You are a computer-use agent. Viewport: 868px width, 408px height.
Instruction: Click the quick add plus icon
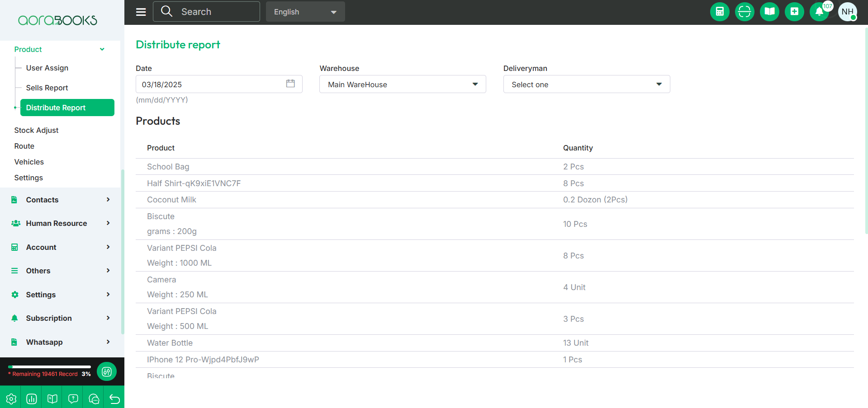pos(794,12)
